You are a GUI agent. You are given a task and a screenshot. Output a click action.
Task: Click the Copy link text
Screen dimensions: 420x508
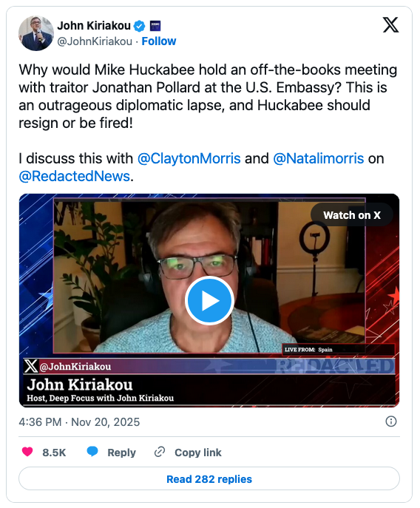tap(198, 453)
